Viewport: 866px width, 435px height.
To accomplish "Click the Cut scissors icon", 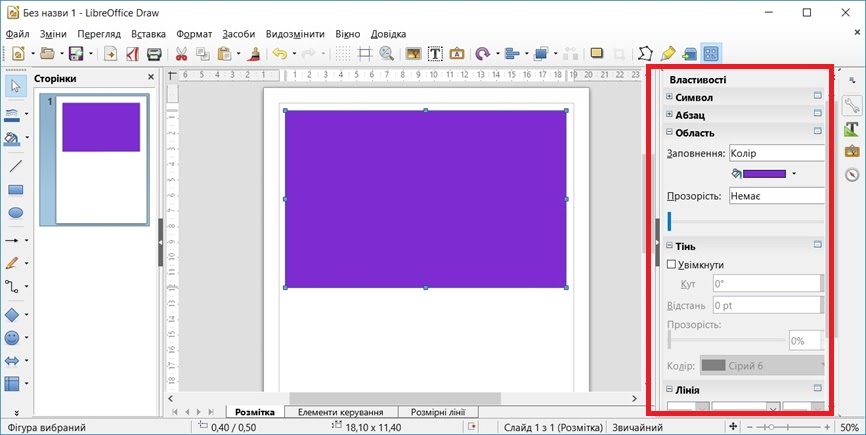I will click(181, 54).
